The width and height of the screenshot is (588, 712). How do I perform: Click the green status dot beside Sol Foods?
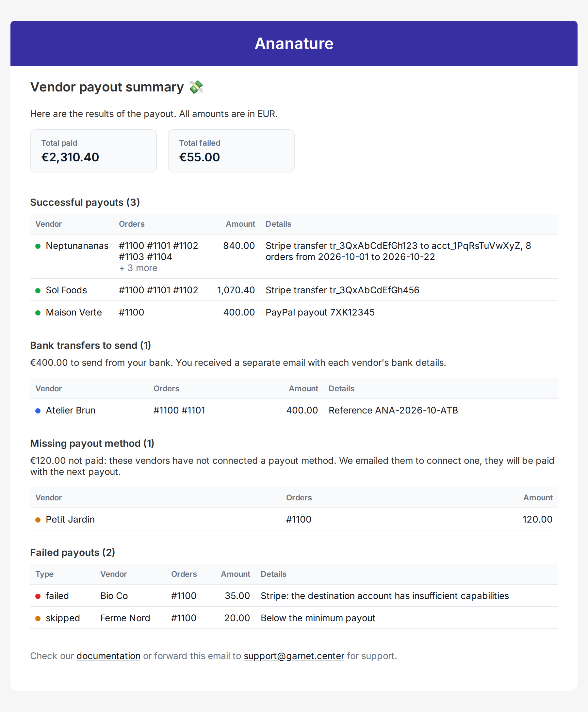(38, 290)
